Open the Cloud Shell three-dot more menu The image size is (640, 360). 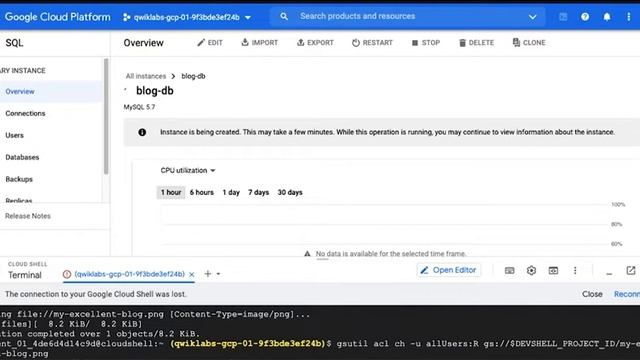[x=575, y=271]
